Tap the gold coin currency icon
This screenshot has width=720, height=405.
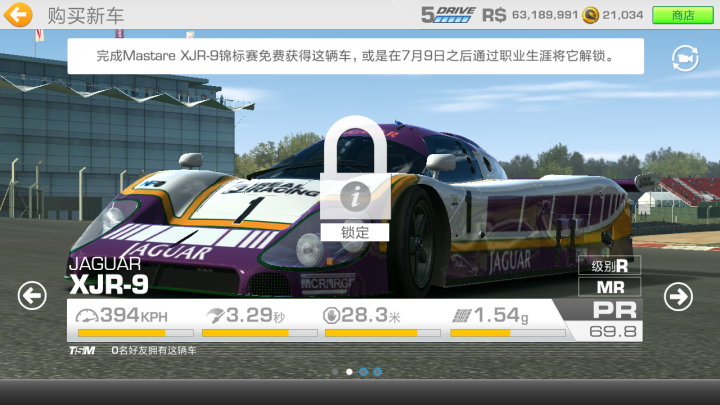[x=591, y=15]
